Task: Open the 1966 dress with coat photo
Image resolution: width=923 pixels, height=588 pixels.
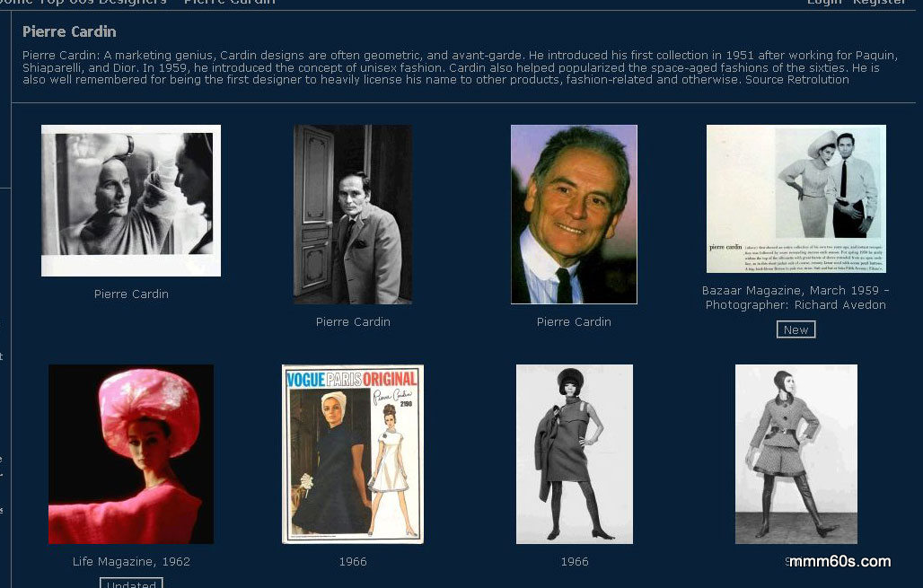Action: click(574, 454)
